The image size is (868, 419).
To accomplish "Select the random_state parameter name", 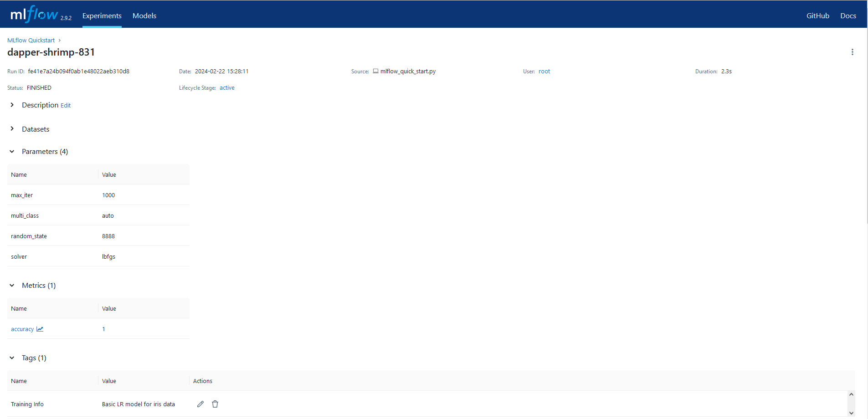I will [x=29, y=236].
